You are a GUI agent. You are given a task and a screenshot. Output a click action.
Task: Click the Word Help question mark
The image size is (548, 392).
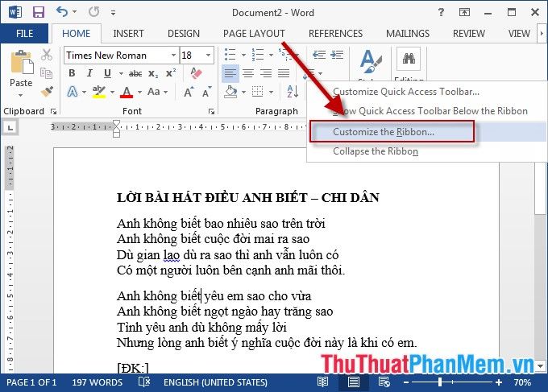[x=441, y=13]
